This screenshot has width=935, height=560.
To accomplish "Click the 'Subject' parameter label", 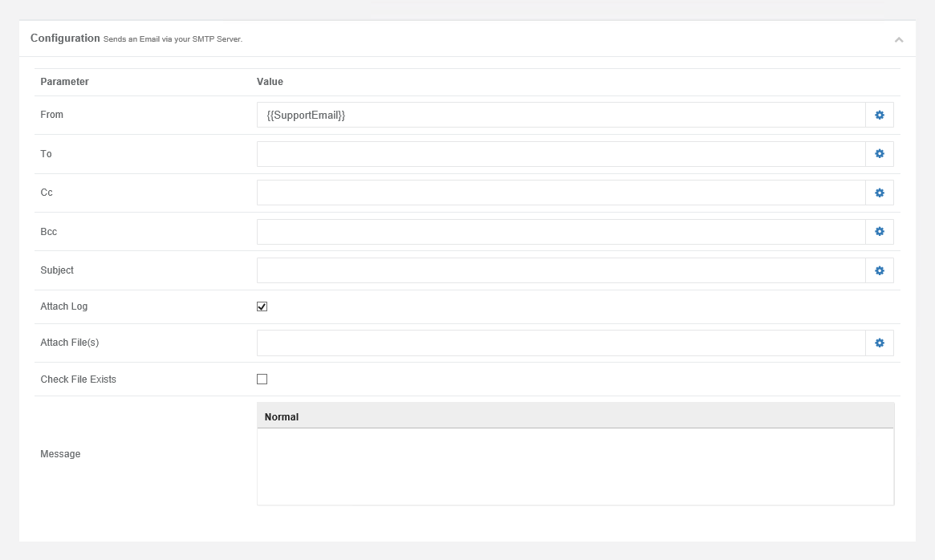I will coord(57,270).
